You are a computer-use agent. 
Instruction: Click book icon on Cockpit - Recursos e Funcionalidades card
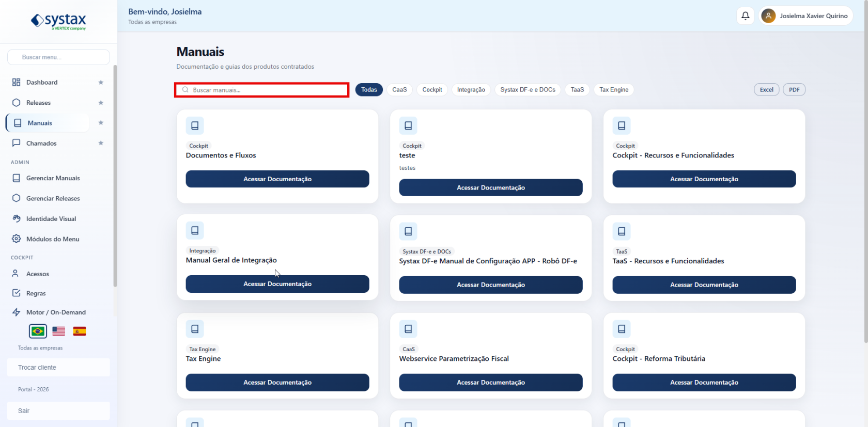pos(622,125)
